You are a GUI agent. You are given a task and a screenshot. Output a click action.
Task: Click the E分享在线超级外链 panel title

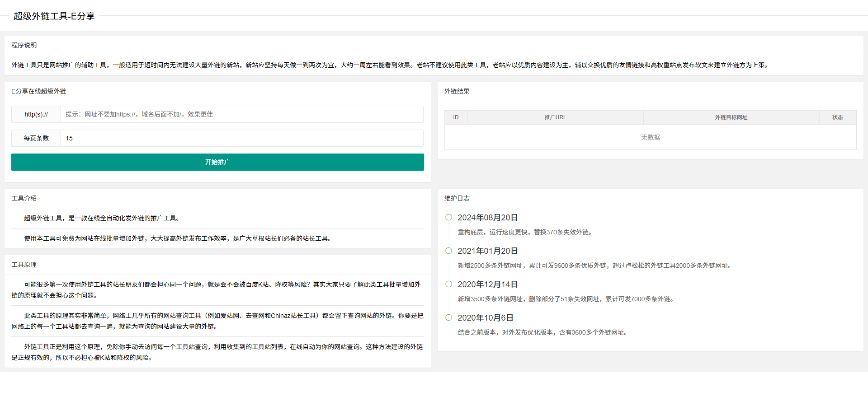click(x=38, y=91)
